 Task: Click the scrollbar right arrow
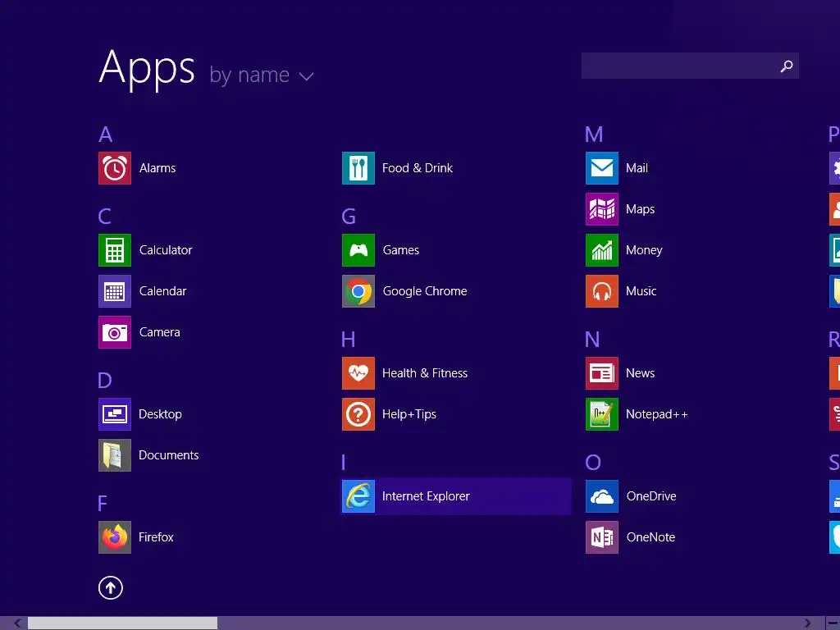click(807, 623)
